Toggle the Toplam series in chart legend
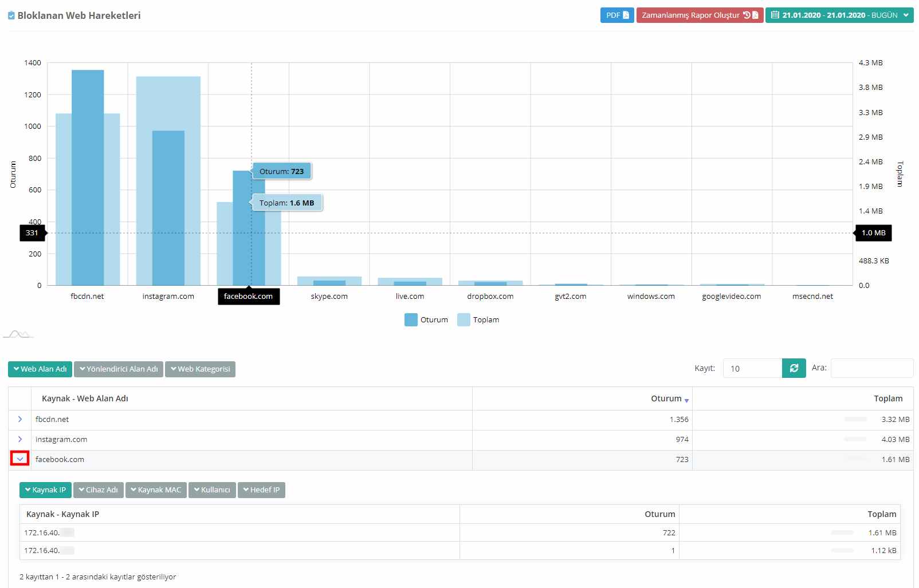919x588 pixels. point(478,320)
